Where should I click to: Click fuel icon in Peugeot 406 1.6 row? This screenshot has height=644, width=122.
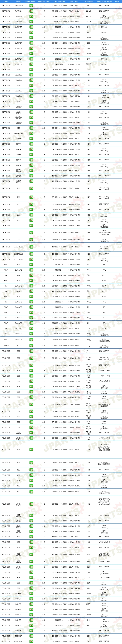point(31,537)
